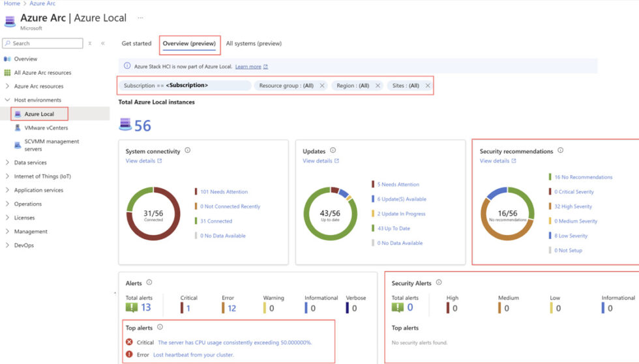Click 16 No Recommendations
The width and height of the screenshot is (639, 364).
[583, 177]
